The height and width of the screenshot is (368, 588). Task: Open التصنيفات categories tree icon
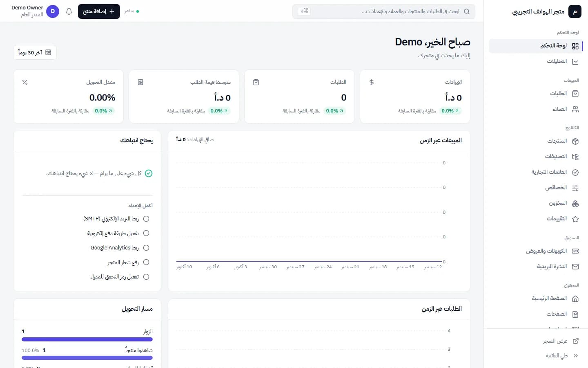pyautogui.click(x=575, y=157)
